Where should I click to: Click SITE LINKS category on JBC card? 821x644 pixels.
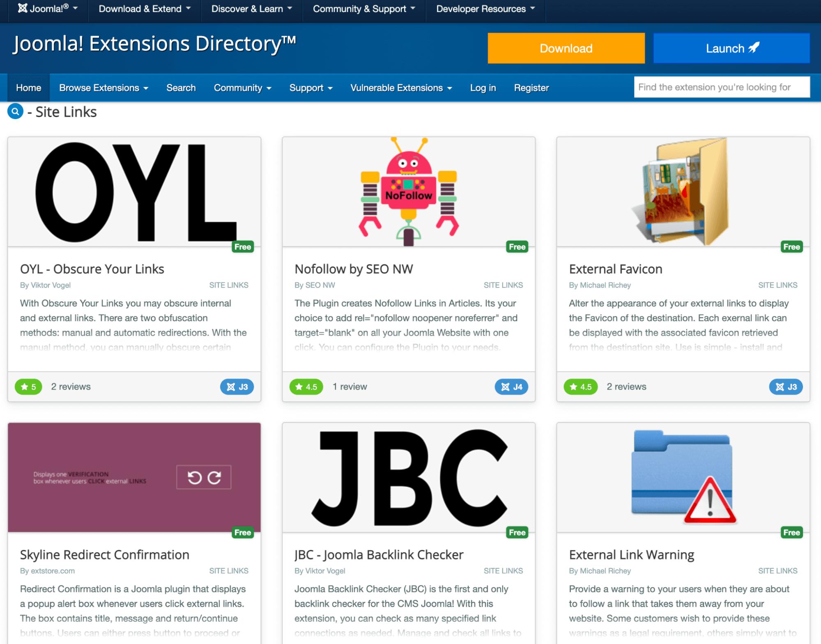pos(503,571)
